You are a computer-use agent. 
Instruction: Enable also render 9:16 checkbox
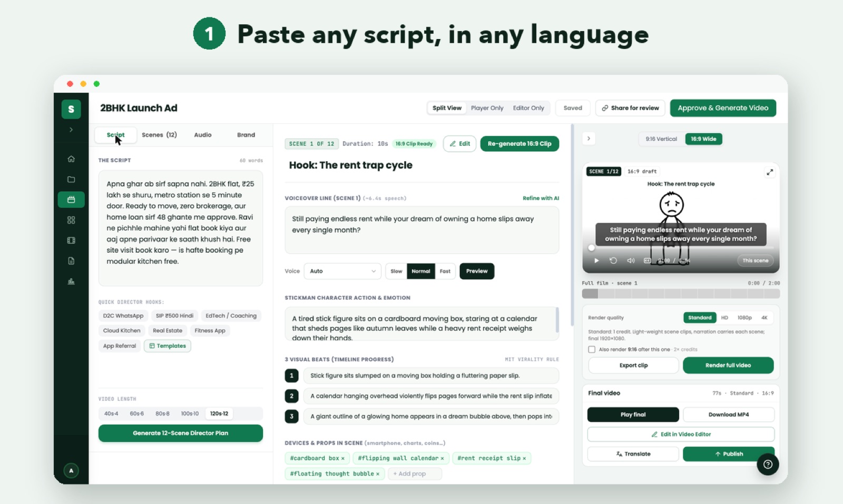click(x=592, y=349)
